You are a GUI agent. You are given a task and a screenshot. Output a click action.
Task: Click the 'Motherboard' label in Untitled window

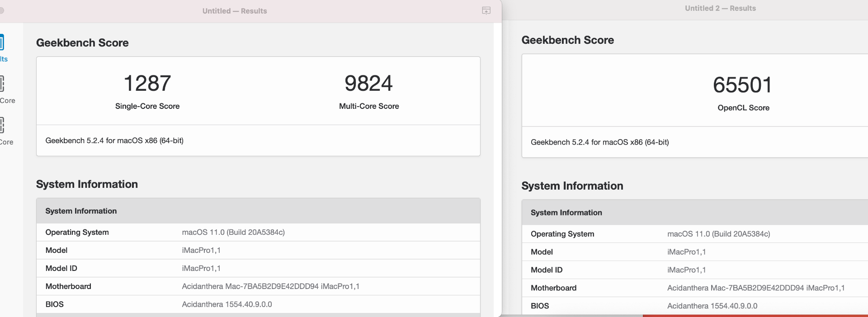68,286
